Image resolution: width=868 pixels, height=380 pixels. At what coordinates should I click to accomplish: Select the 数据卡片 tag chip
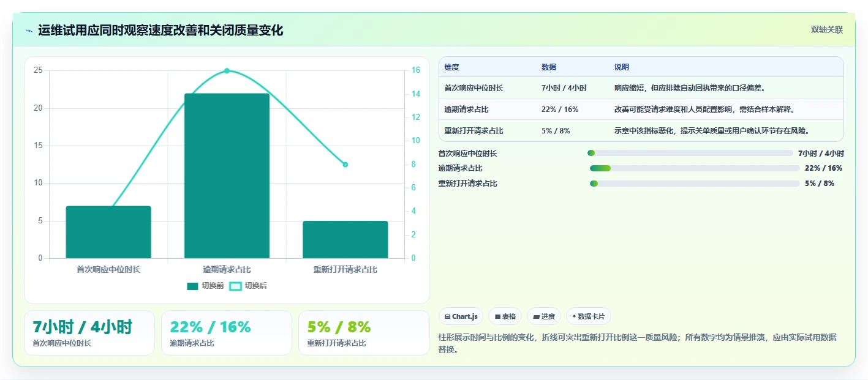click(588, 316)
